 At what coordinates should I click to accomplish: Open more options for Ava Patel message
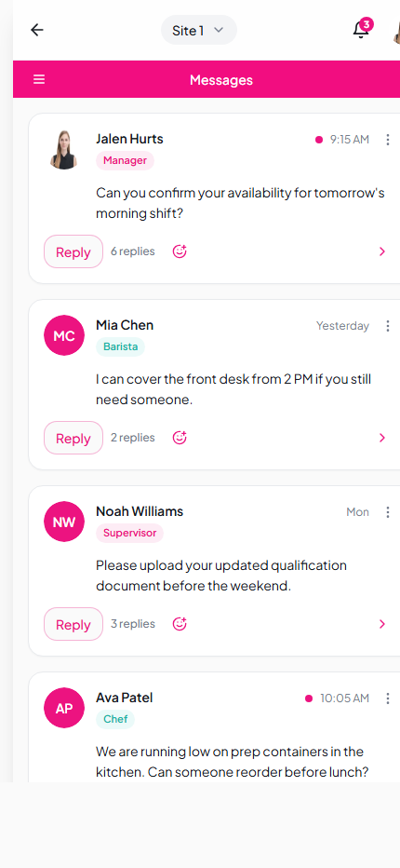388,698
